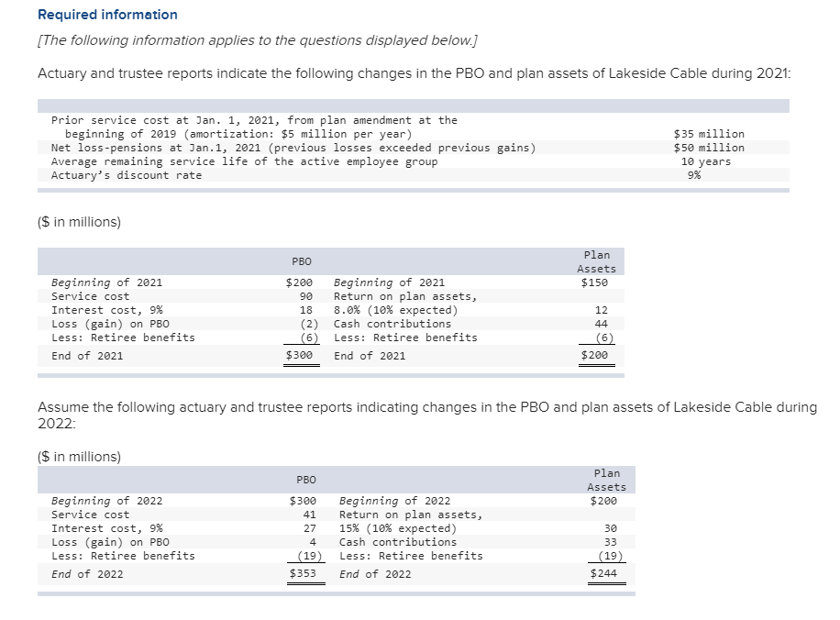Screen dimensions: 840x620
Task: Click the 2022 table 'Plan Assets' column header
Action: pyautogui.click(x=606, y=481)
